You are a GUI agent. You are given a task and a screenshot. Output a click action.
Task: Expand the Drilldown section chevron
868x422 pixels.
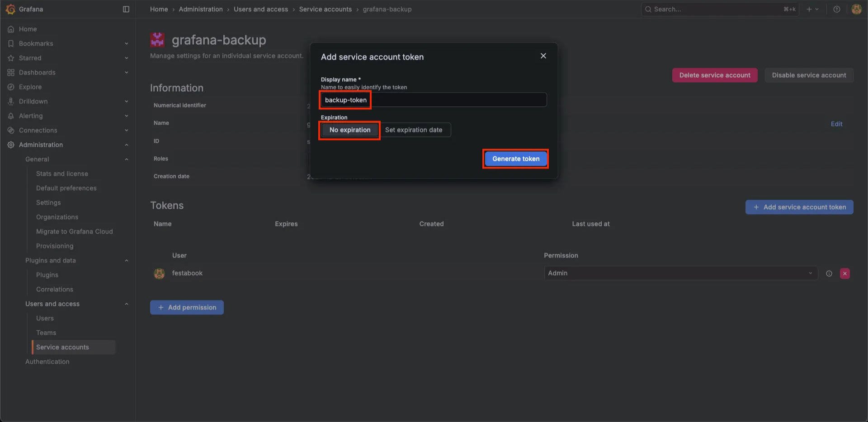127,101
